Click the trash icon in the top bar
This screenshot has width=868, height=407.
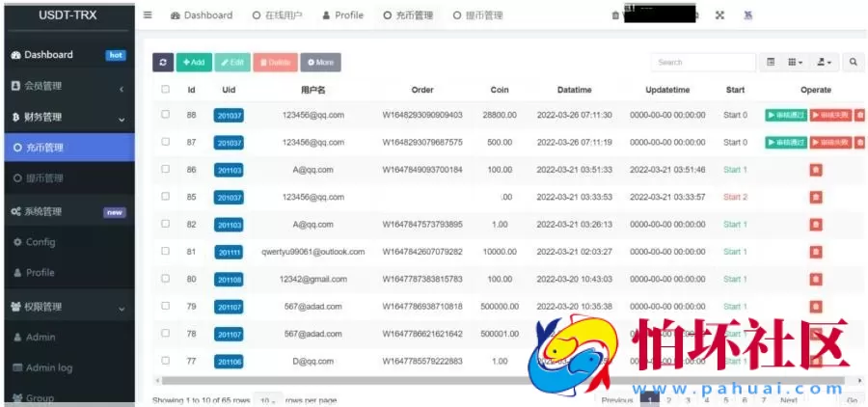click(615, 16)
